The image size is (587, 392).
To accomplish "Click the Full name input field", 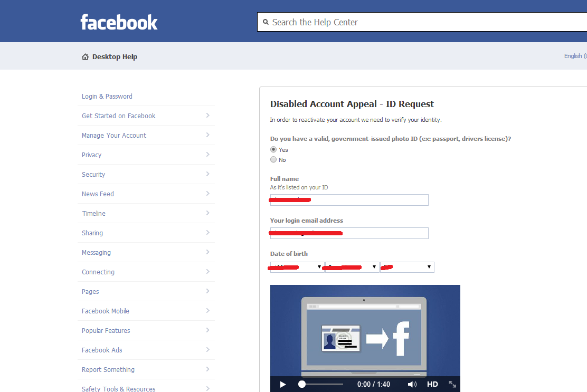I will pos(349,200).
